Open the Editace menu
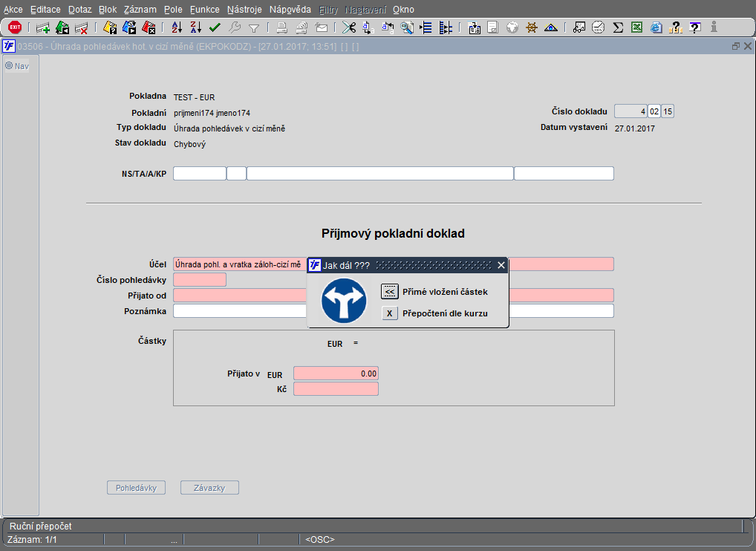756x551 pixels. [45, 10]
